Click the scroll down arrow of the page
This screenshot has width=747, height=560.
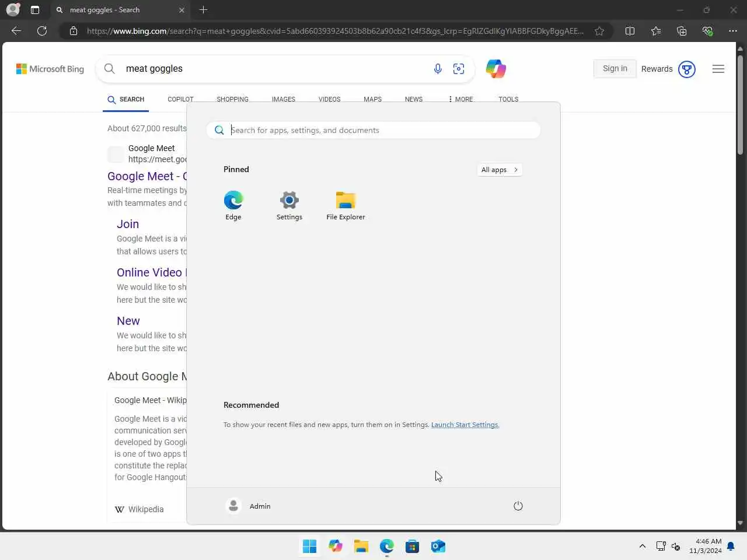[740, 523]
